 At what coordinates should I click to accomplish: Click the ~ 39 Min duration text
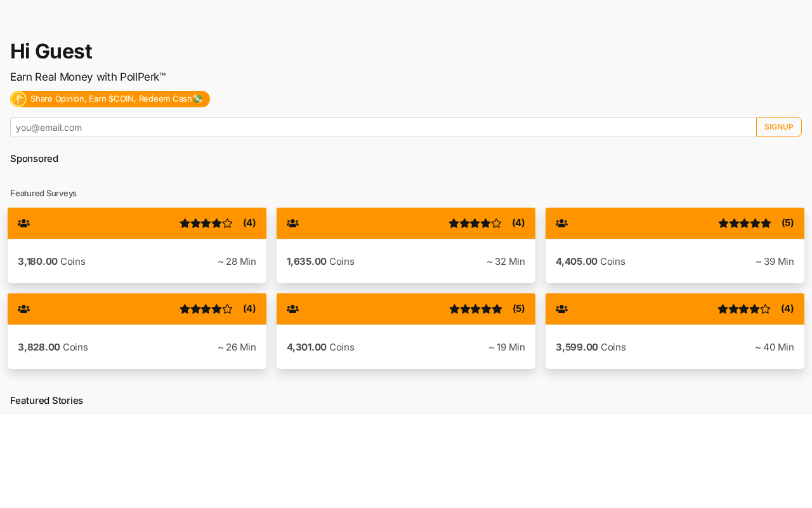coord(775,262)
